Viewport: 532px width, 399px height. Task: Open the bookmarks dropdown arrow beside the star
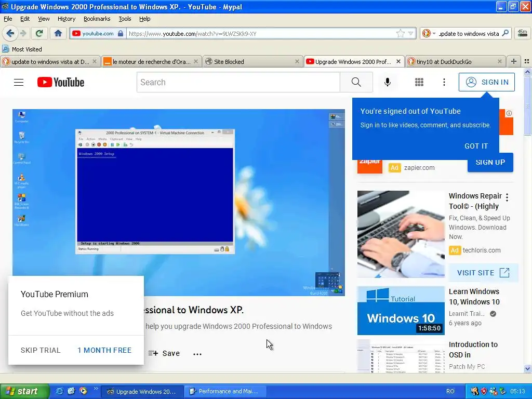point(410,33)
